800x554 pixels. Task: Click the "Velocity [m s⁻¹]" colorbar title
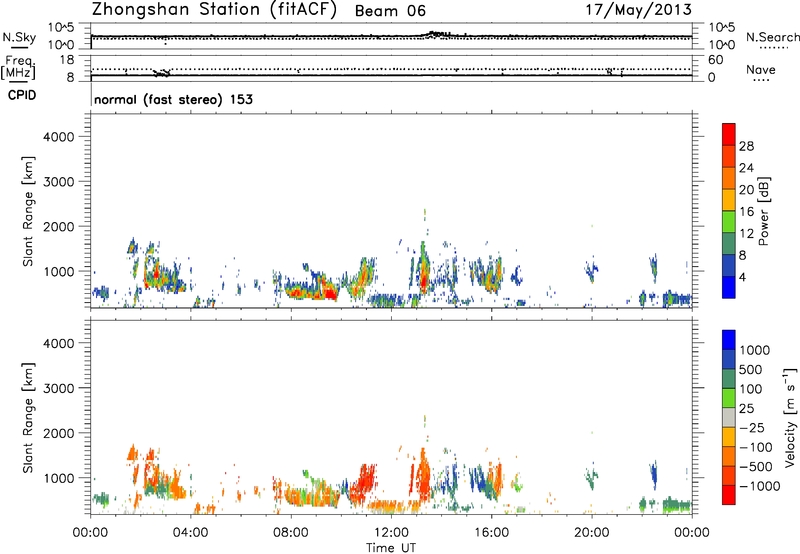point(790,417)
